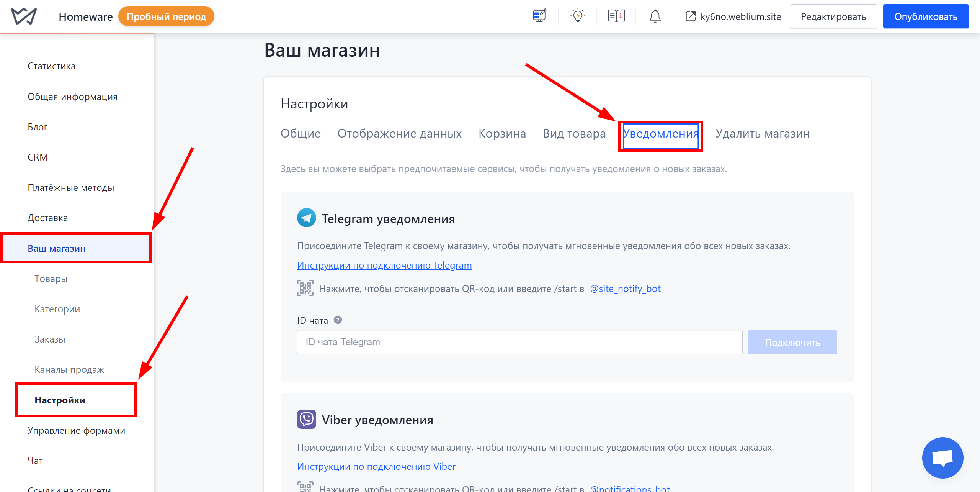Open the Удалить магазин tab
Image resolution: width=980 pixels, height=492 pixels.
(x=763, y=133)
